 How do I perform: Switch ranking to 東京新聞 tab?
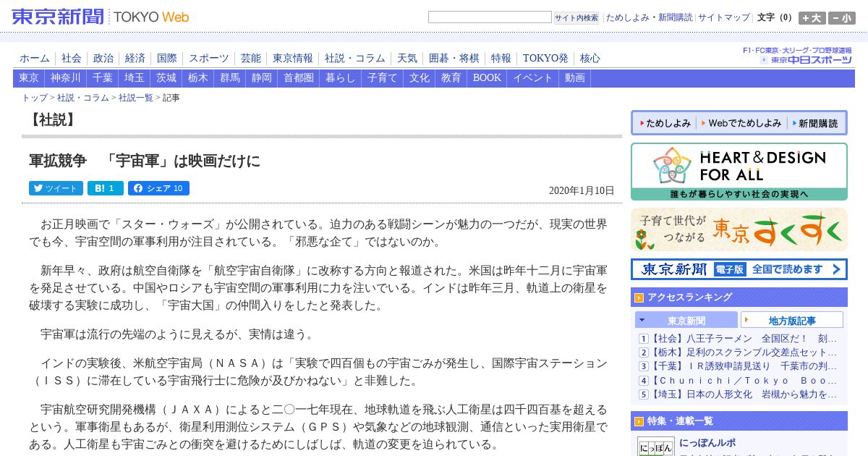point(686,320)
